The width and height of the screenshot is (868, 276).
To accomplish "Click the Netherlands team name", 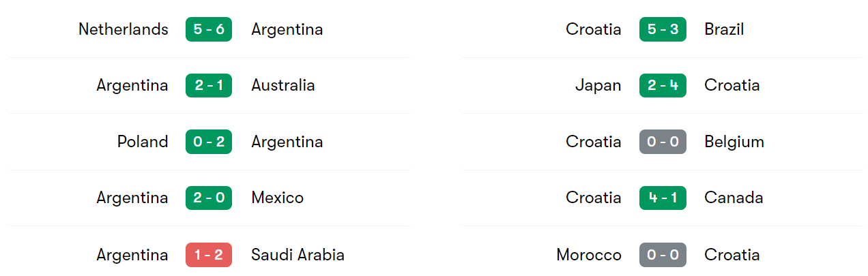I will click(x=124, y=29).
